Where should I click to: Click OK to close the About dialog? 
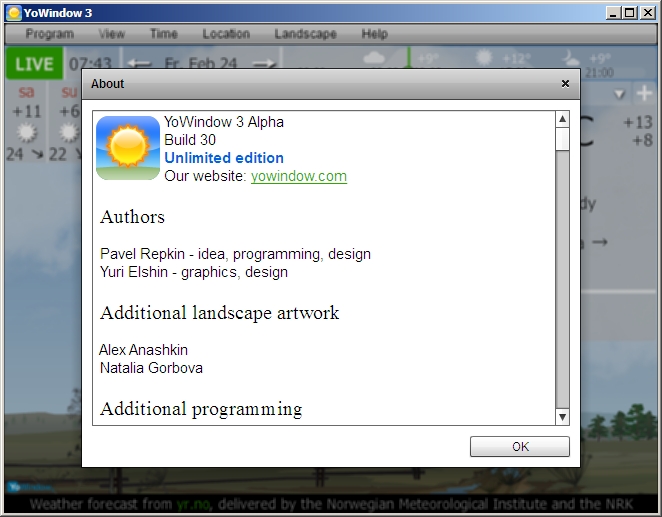click(x=520, y=447)
